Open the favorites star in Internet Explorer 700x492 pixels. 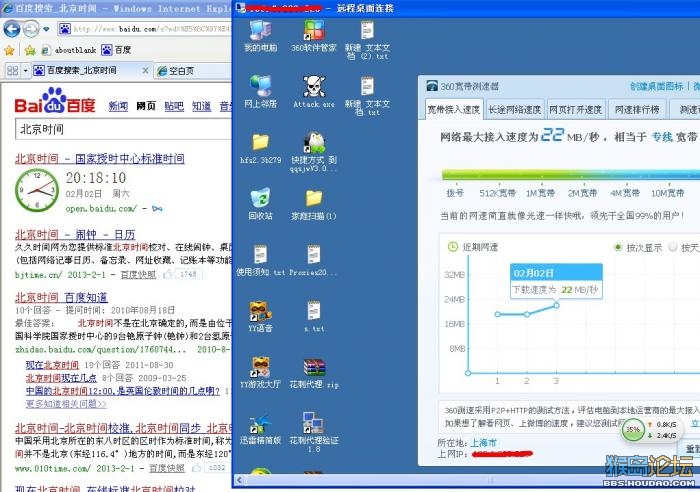click(x=9, y=50)
